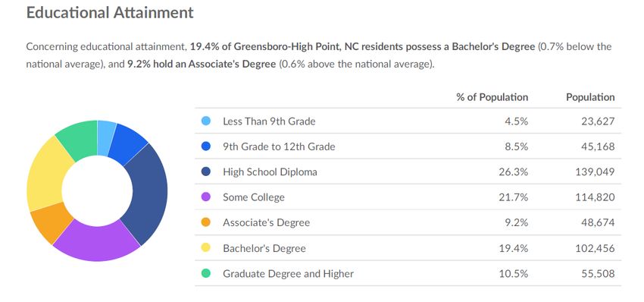Click the navy High School Diploma legend dot
The width and height of the screenshot is (644, 302).
click(x=206, y=171)
